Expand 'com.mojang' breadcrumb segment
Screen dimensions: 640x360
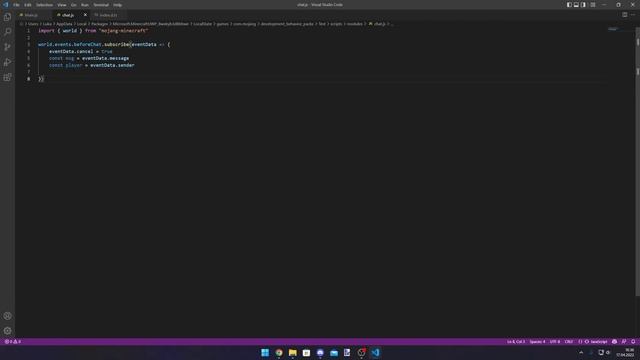(x=244, y=24)
